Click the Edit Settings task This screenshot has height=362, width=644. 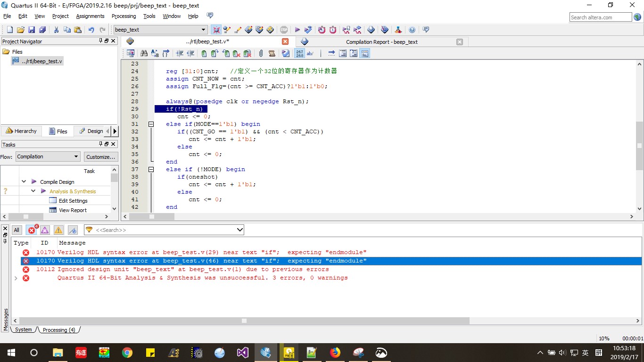click(x=73, y=201)
